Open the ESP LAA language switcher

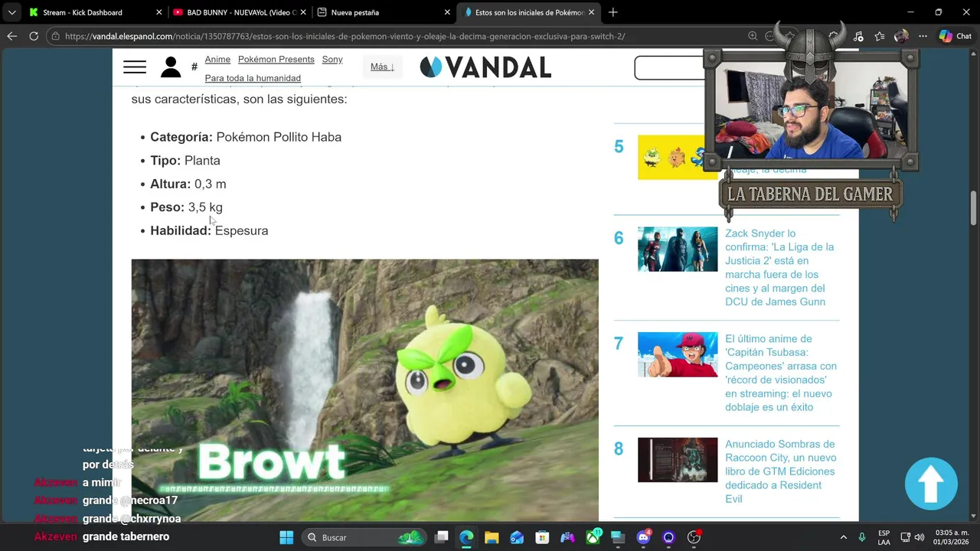click(x=884, y=537)
